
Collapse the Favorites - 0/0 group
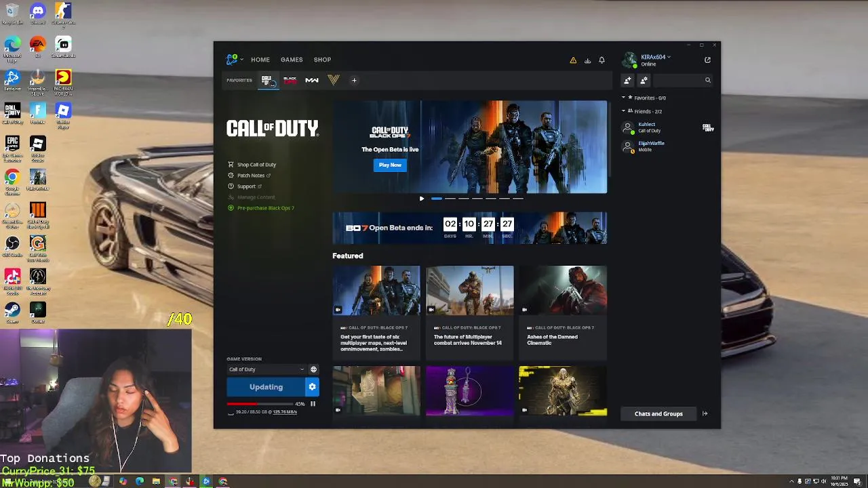623,98
